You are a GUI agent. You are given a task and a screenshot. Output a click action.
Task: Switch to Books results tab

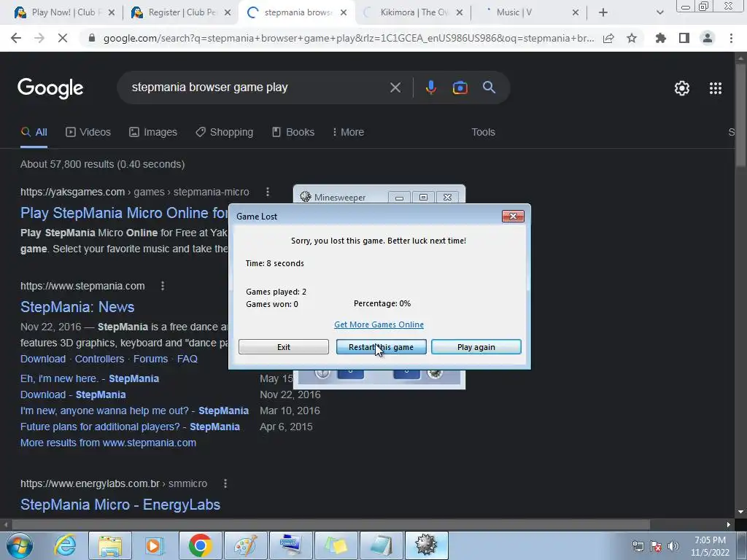click(x=293, y=132)
